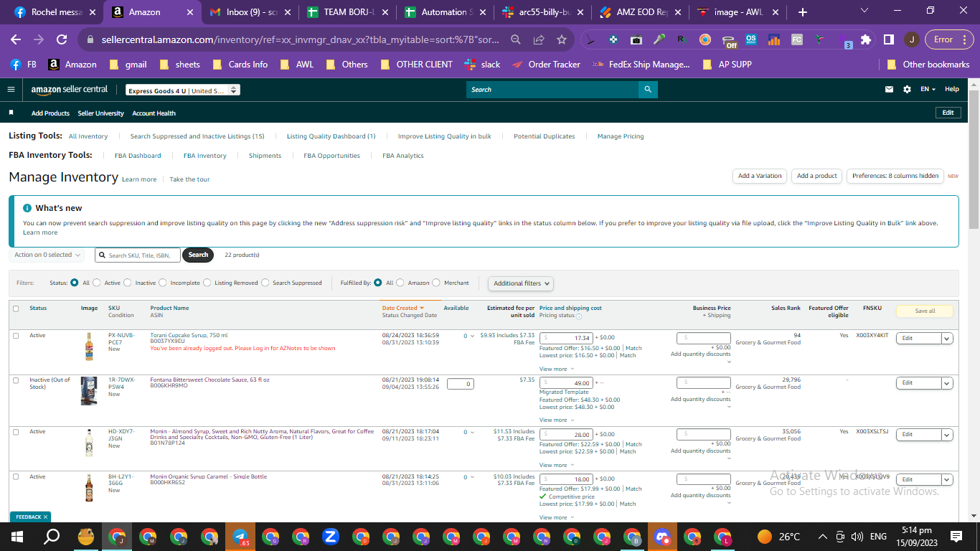Click the Save all button
This screenshot has height=551, width=980.
pyautogui.click(x=925, y=311)
